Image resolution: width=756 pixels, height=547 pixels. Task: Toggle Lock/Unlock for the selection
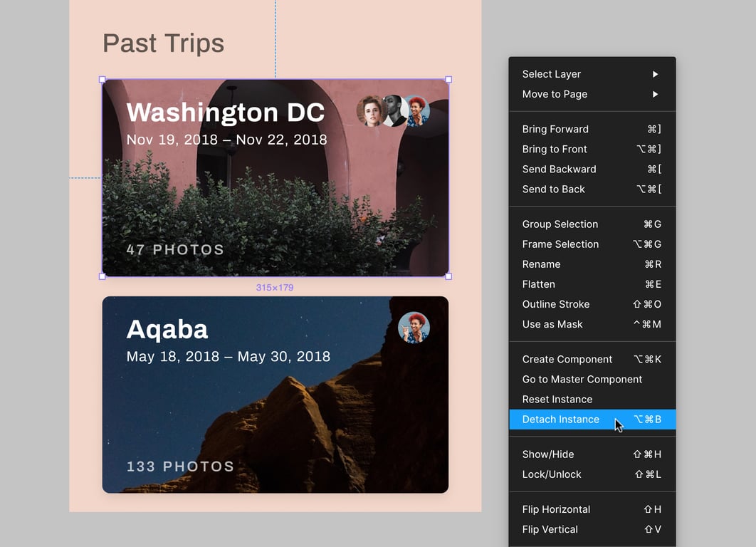[551, 474]
